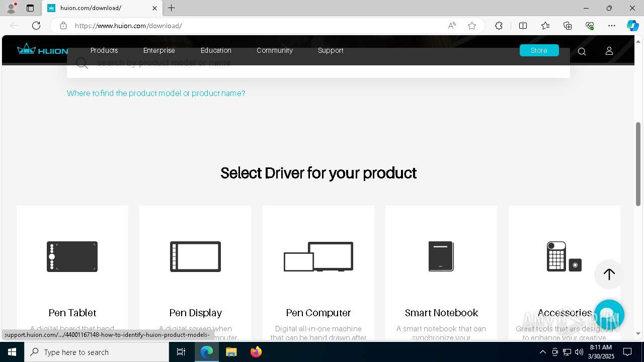
Task: View site information lock icon
Action: pos(63,26)
